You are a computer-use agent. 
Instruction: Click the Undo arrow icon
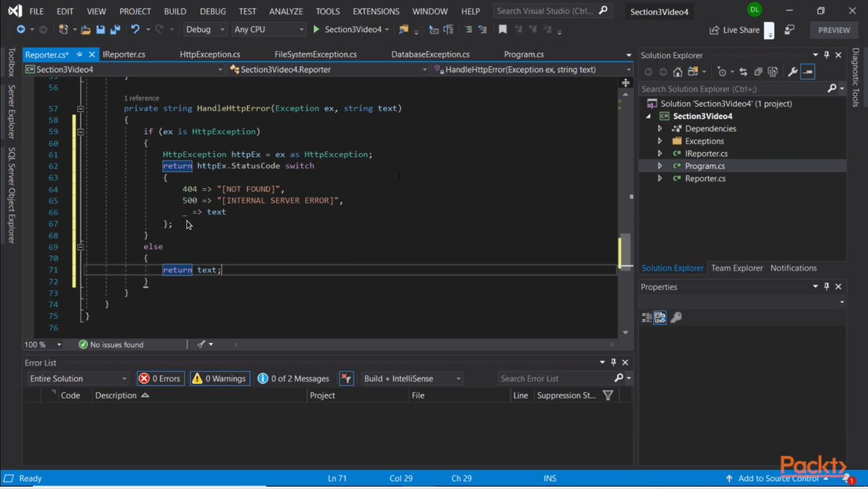pyautogui.click(x=135, y=30)
